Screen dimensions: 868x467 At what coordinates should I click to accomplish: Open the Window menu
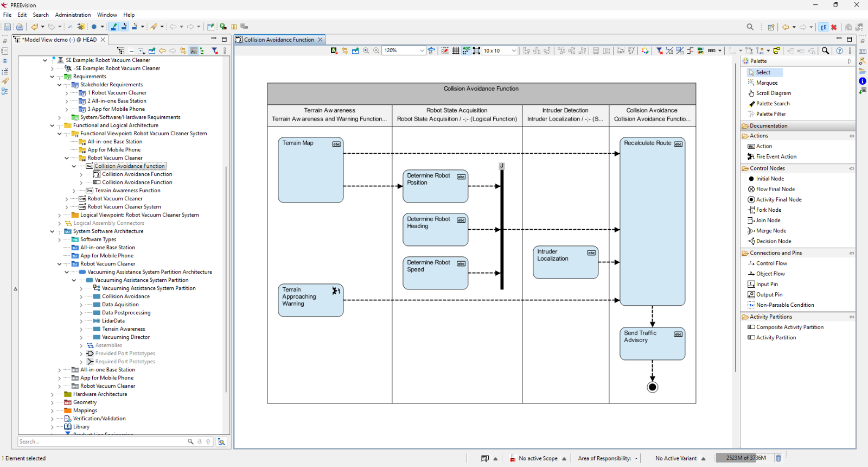[107, 15]
